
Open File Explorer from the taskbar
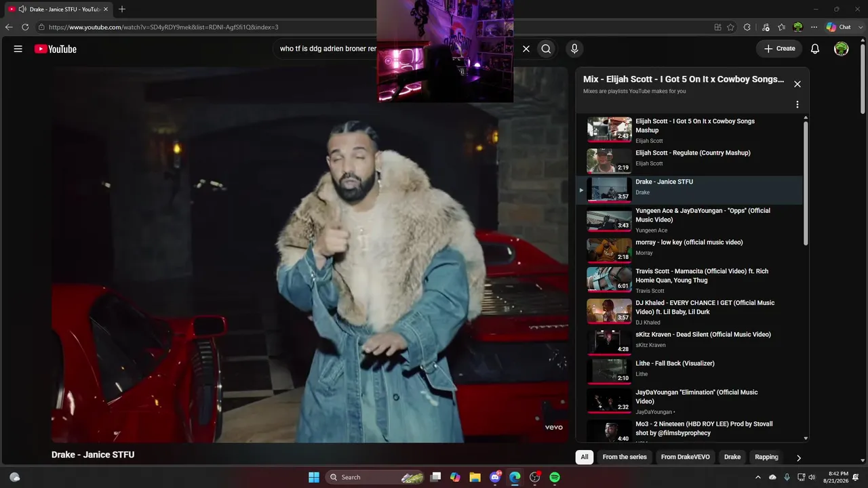475,477
